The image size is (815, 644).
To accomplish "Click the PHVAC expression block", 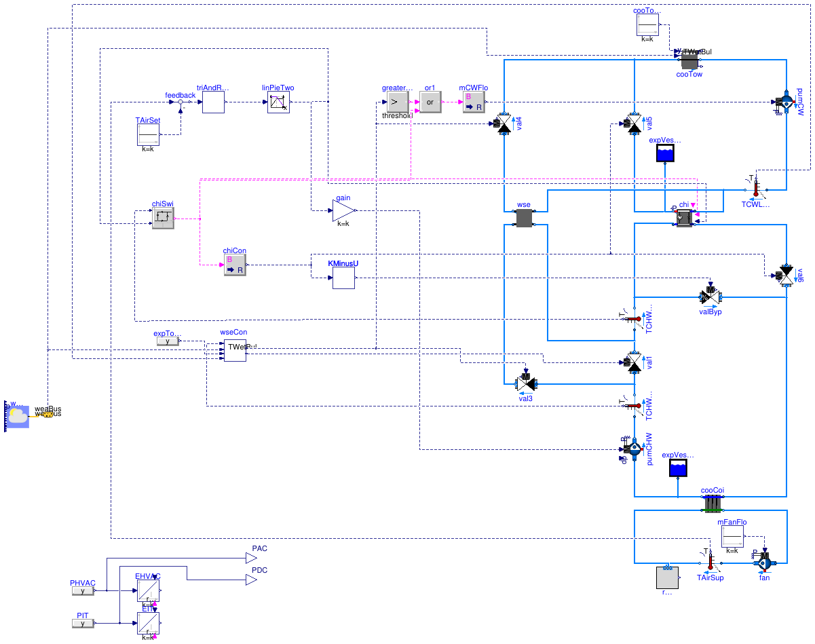I will 83,591.
